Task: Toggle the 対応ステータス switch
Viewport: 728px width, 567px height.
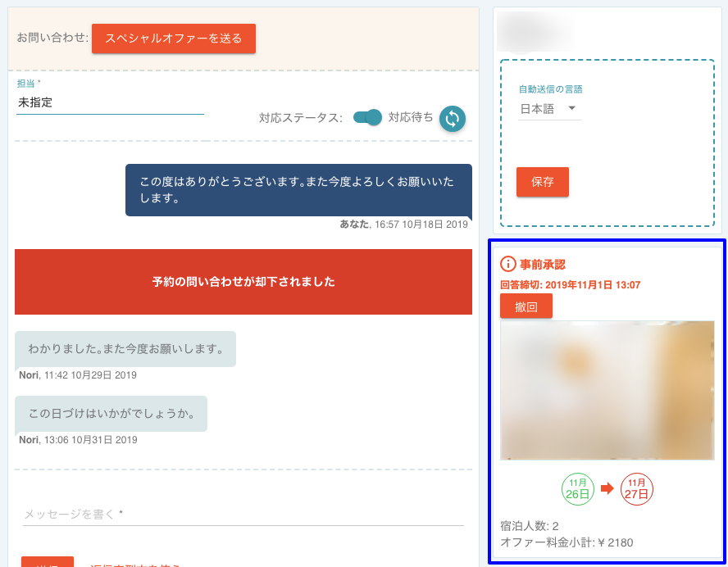Action: [x=367, y=117]
